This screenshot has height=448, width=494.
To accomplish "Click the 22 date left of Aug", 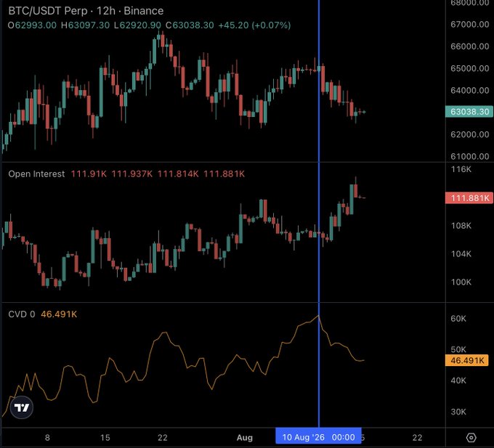I will pos(162,438).
